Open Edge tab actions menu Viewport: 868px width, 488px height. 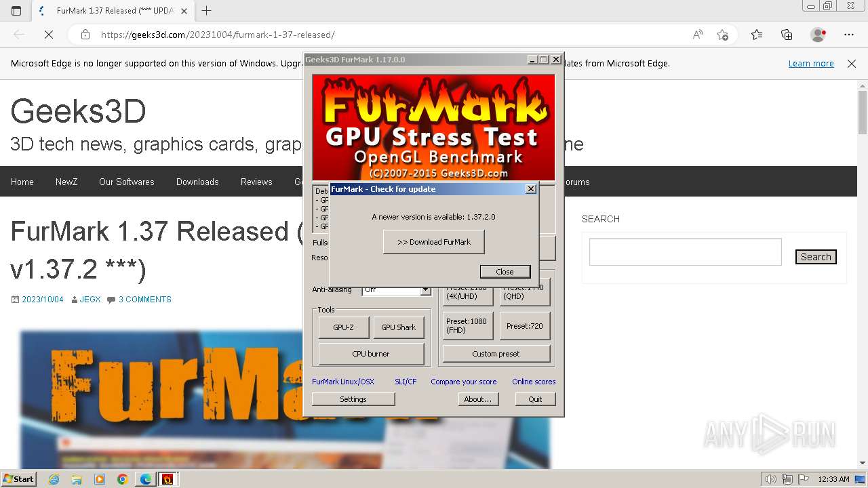16,10
